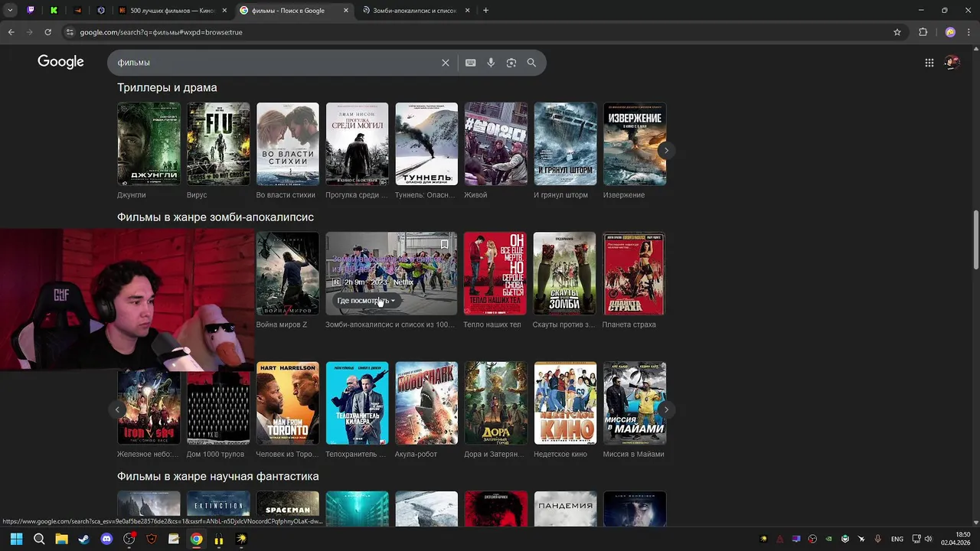The height and width of the screenshot is (551, 980).
Task: Open the И грянул шторм poster
Action: [x=565, y=144]
